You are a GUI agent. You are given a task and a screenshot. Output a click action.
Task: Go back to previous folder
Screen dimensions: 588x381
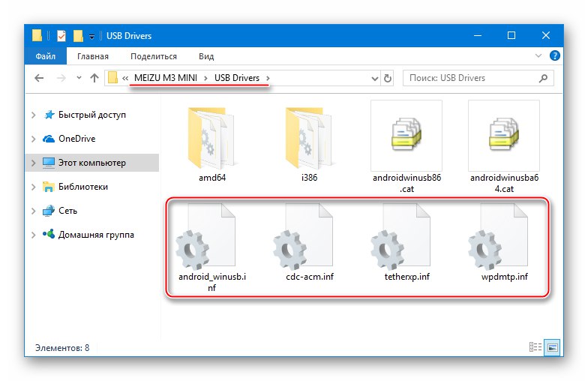pyautogui.click(x=39, y=78)
